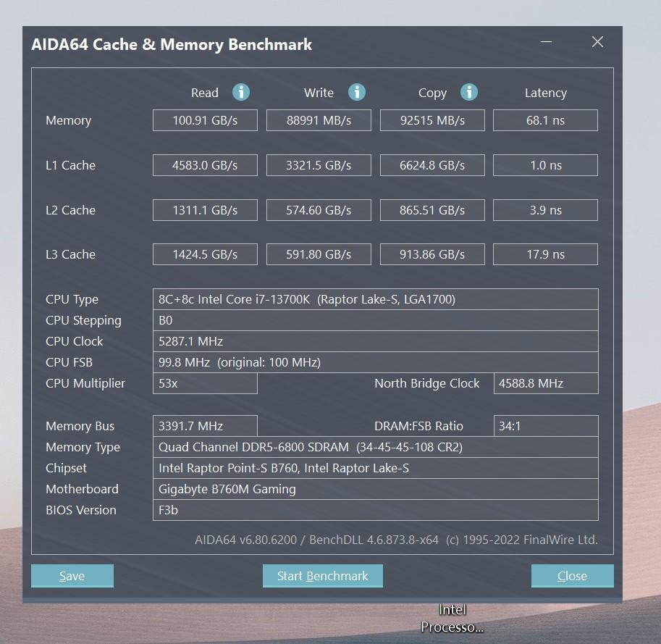The height and width of the screenshot is (644, 661).
Task: Click the info icon next to Copy
Action: 468,92
